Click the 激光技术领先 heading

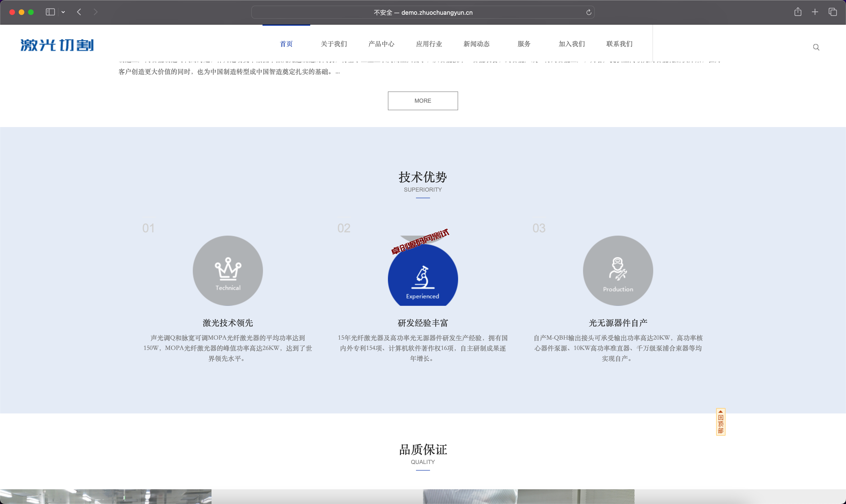tap(228, 323)
